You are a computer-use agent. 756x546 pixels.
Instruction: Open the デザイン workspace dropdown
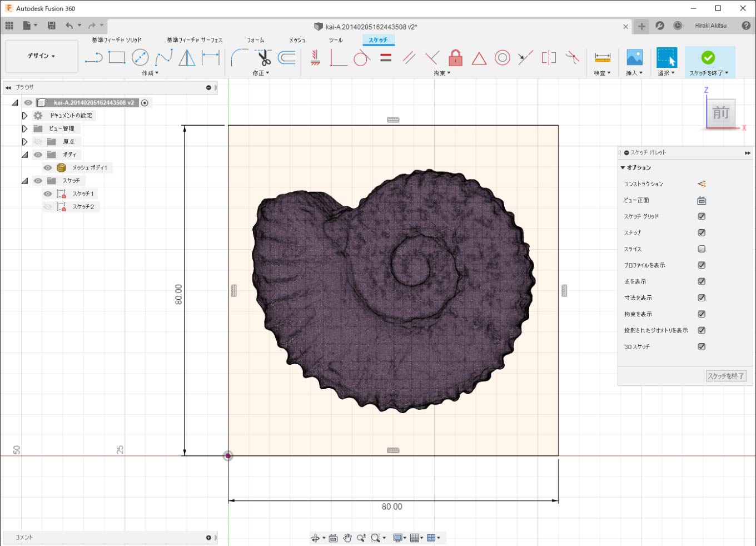point(42,56)
